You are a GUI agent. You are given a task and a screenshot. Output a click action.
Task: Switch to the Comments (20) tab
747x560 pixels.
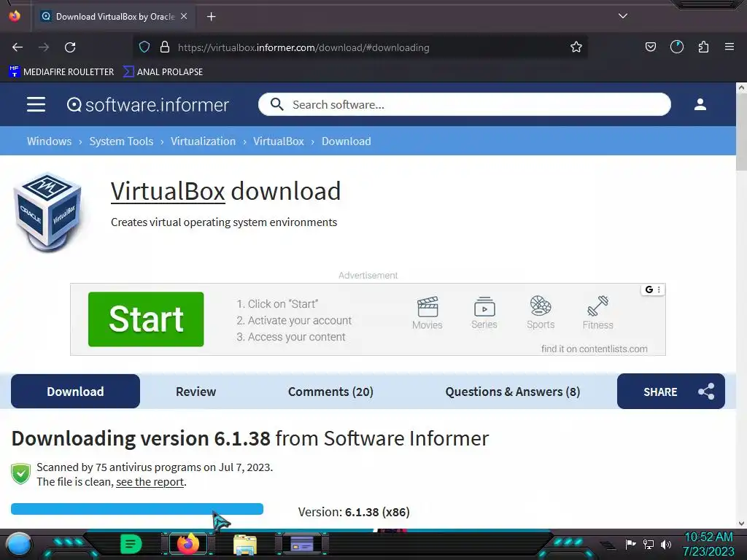point(330,392)
